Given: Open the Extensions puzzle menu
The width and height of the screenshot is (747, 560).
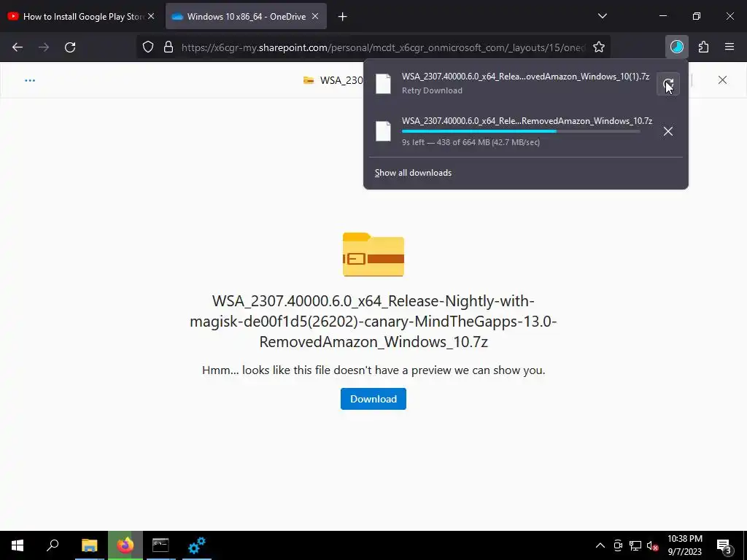Looking at the screenshot, I should 703,47.
